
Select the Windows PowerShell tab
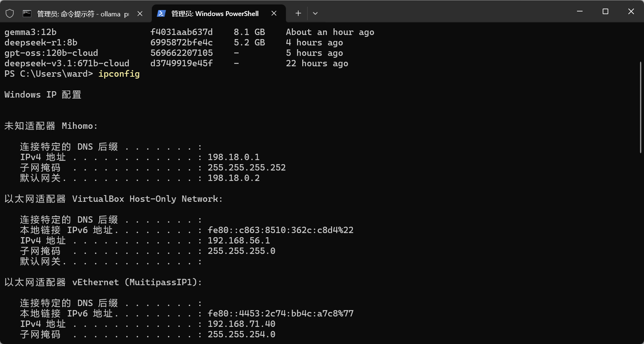click(214, 14)
